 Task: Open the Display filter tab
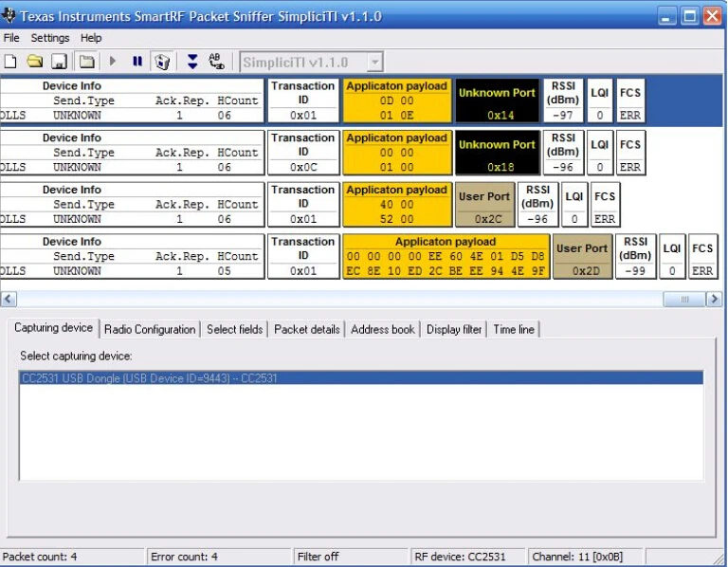[x=454, y=329]
